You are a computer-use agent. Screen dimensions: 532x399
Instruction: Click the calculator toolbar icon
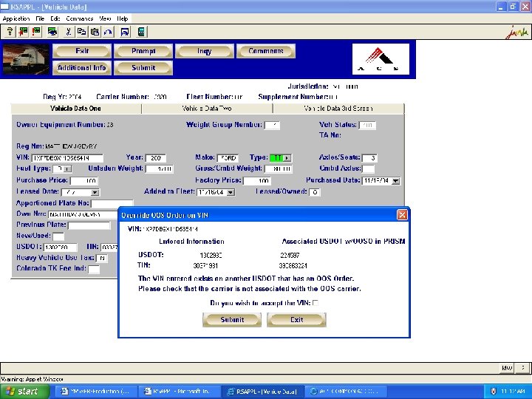pyautogui.click(x=141, y=32)
